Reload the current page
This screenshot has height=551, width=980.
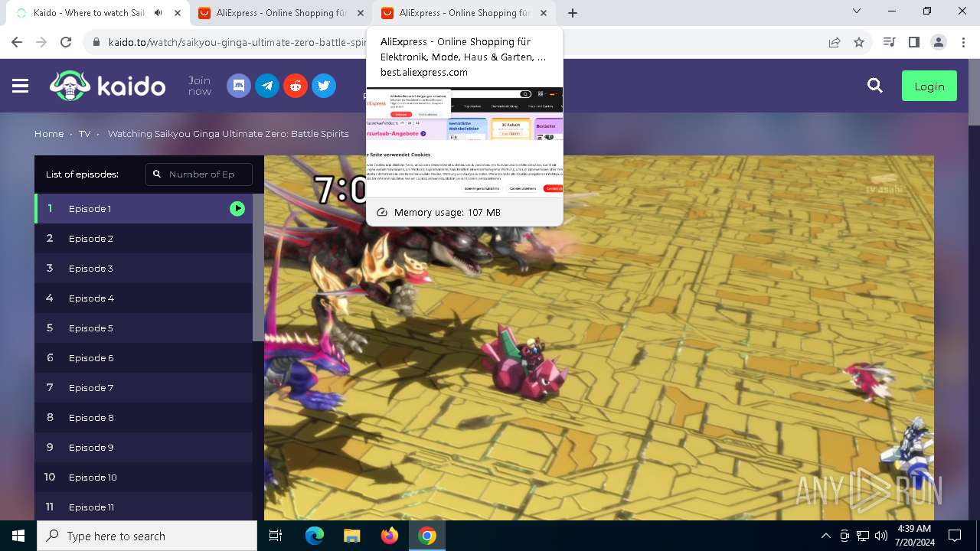pyautogui.click(x=66, y=42)
